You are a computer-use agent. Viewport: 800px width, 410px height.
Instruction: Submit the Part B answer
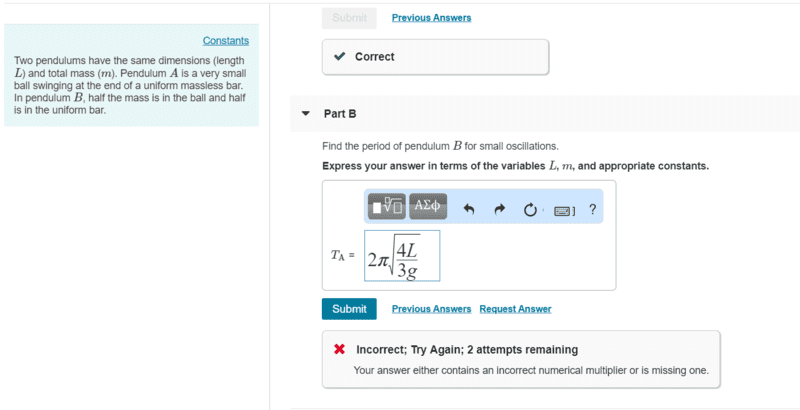pyautogui.click(x=349, y=309)
